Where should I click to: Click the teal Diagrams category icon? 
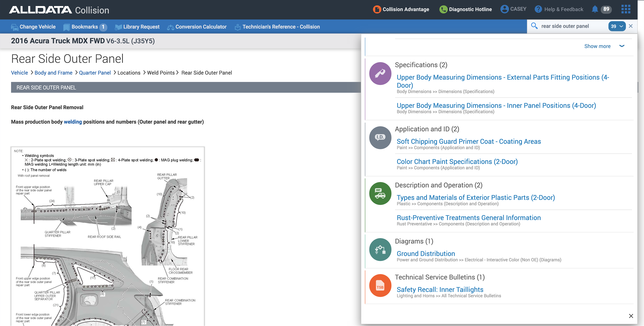point(380,249)
